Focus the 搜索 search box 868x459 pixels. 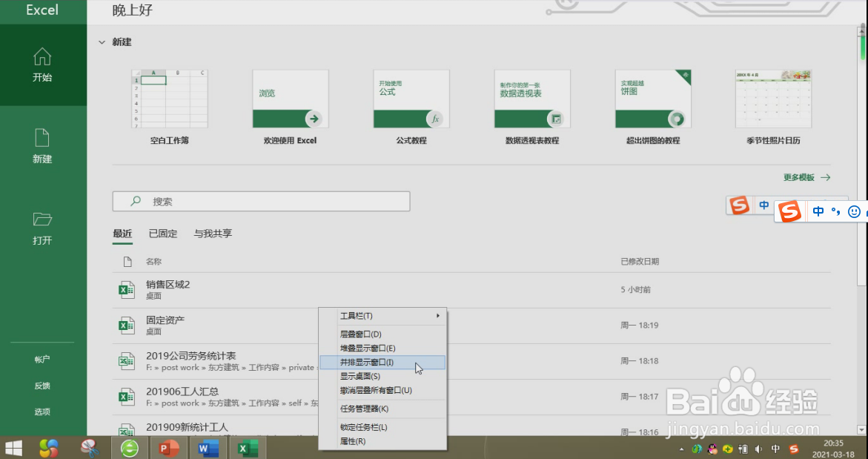pos(261,202)
